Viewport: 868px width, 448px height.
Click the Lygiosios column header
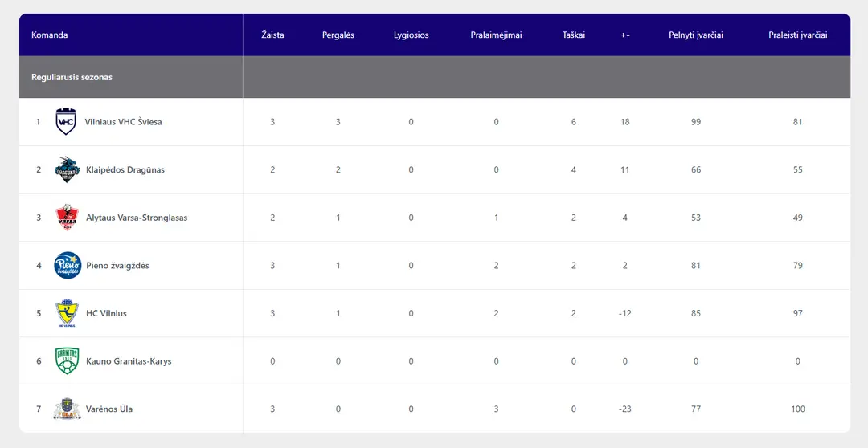tap(411, 35)
